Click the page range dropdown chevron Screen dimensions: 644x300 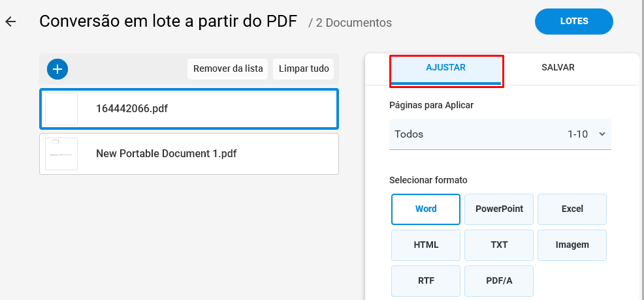click(x=602, y=134)
